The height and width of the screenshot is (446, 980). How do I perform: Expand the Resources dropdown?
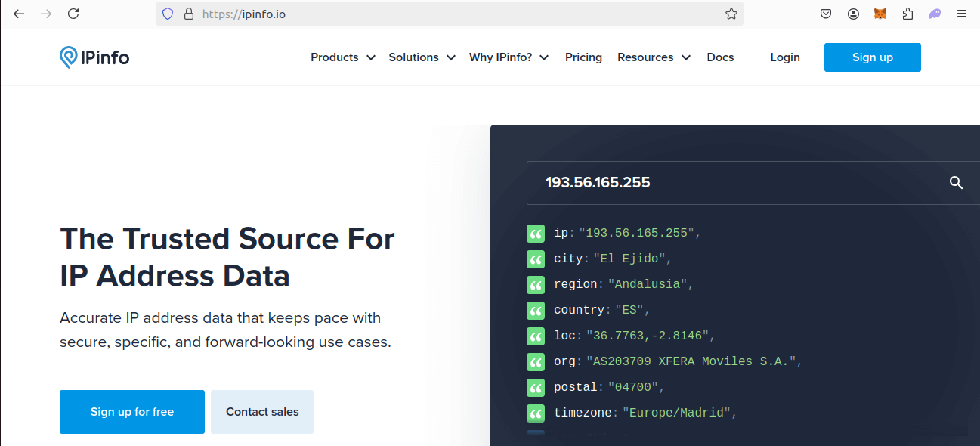click(x=654, y=57)
